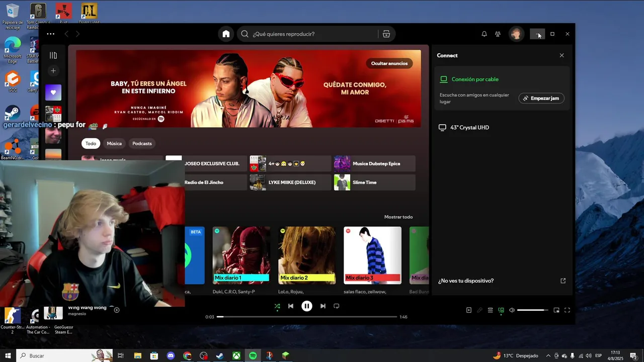Click the search field '¿Qué quieres reproducir?'
The height and width of the screenshot is (362, 644).
coord(307,34)
